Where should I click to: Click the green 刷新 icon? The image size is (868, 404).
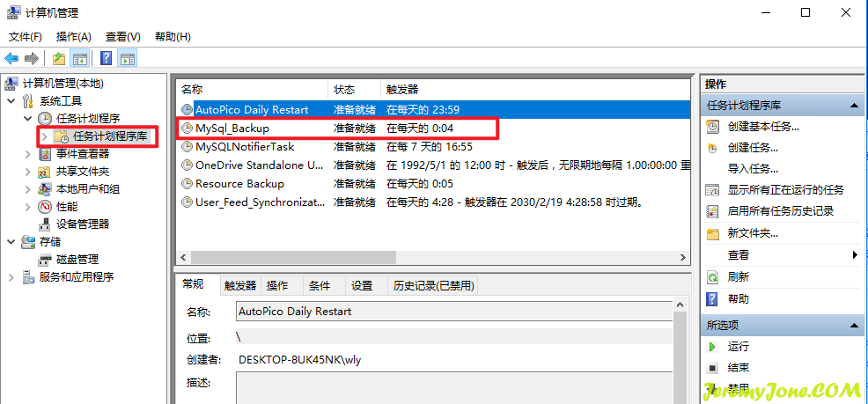pyautogui.click(x=712, y=276)
